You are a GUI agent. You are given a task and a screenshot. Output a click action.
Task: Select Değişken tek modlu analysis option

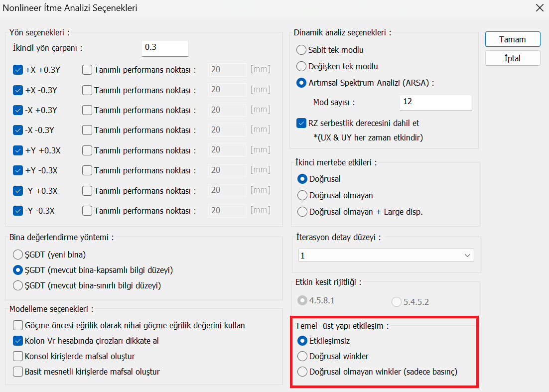tap(301, 66)
